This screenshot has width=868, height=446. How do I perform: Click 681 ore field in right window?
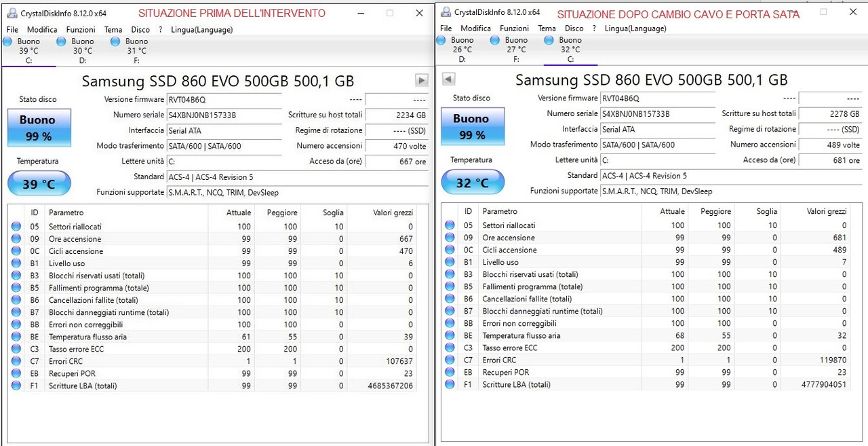pos(830,160)
